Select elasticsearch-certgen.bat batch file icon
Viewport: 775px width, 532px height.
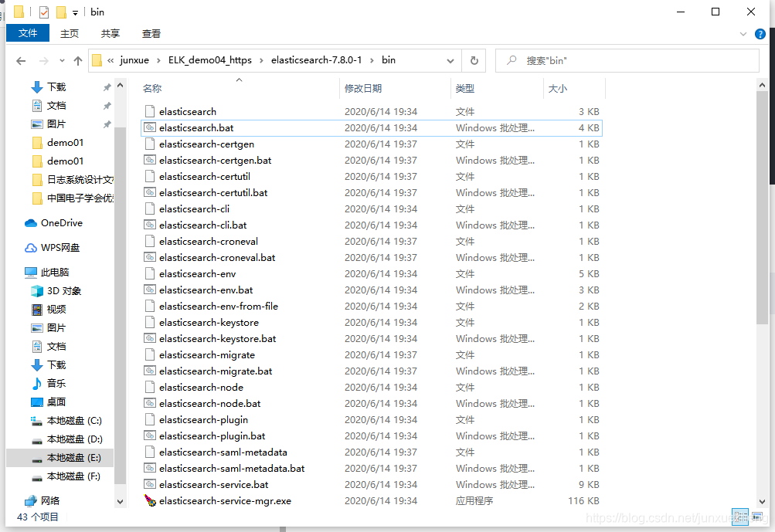150,160
